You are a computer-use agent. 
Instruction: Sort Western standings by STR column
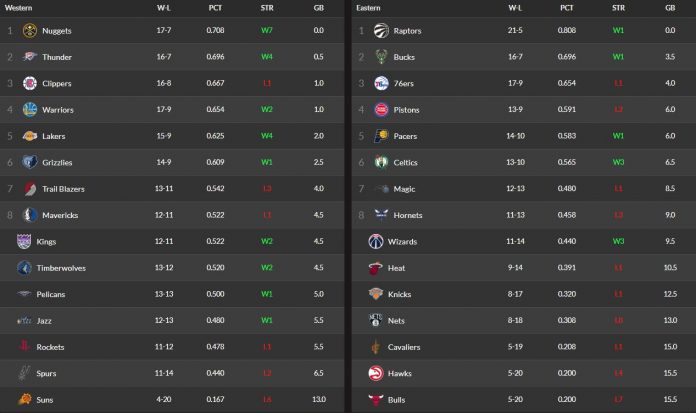(267, 7)
